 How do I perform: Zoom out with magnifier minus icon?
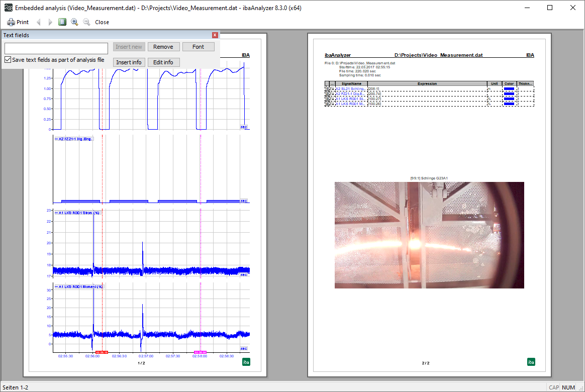coord(86,22)
